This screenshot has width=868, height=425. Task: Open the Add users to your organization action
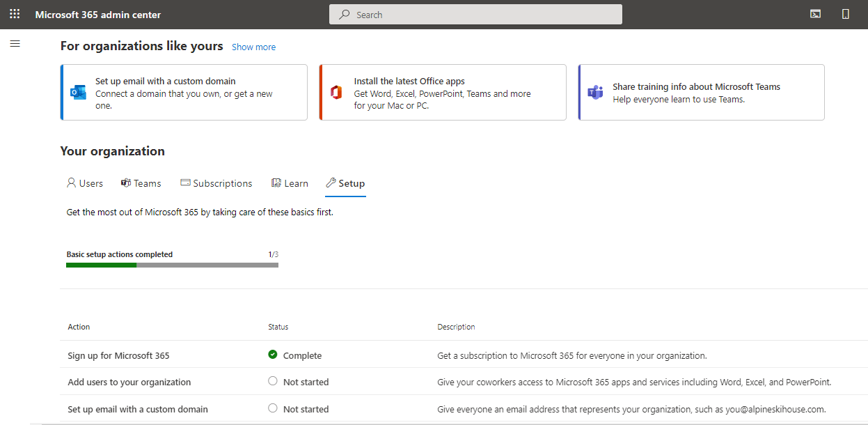(x=129, y=382)
